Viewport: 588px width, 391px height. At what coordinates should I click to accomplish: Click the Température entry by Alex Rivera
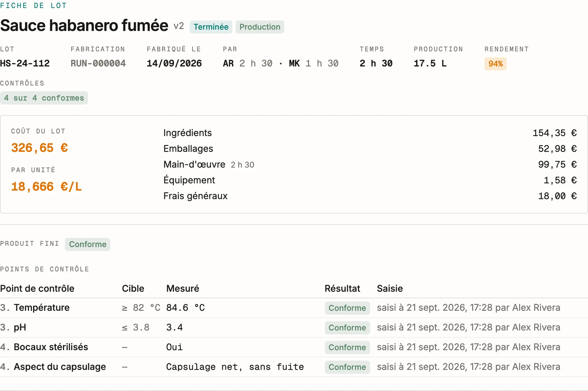coord(469,308)
